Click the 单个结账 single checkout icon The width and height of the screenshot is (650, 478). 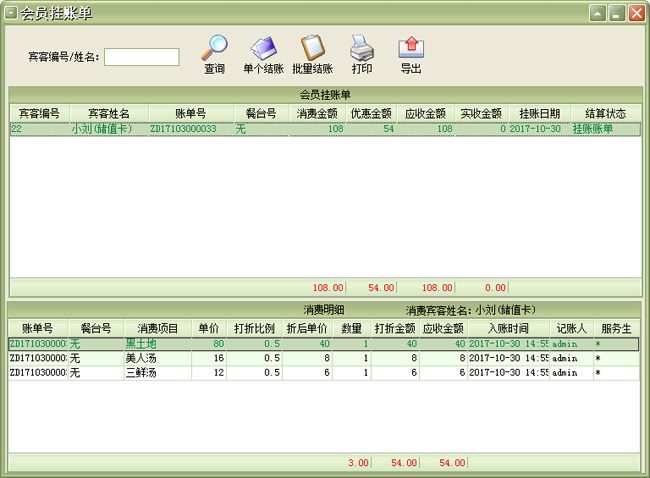263,49
